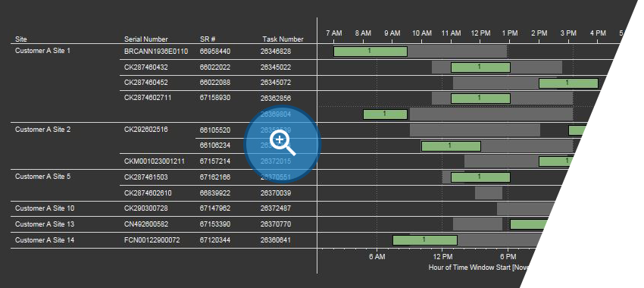Select green Gantt bar in SR 67162166 row

pyautogui.click(x=480, y=177)
